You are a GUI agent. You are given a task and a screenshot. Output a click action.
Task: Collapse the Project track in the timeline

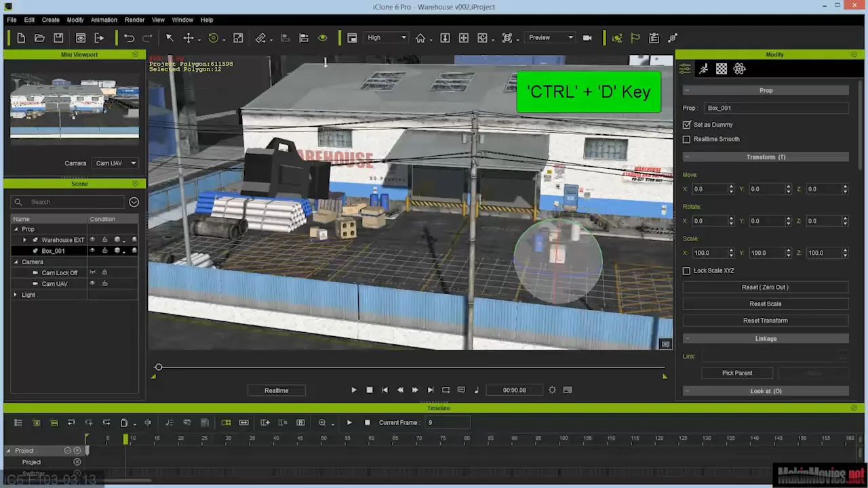[x=9, y=451]
